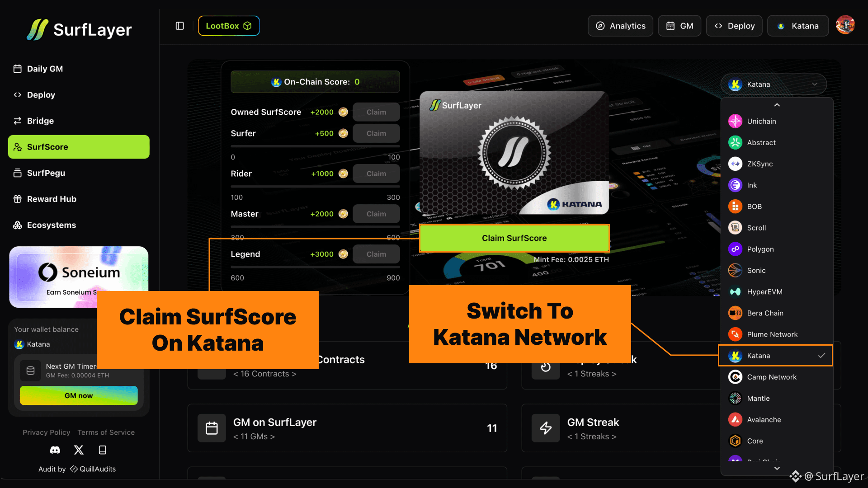Select Mantle from the network list

point(758,398)
